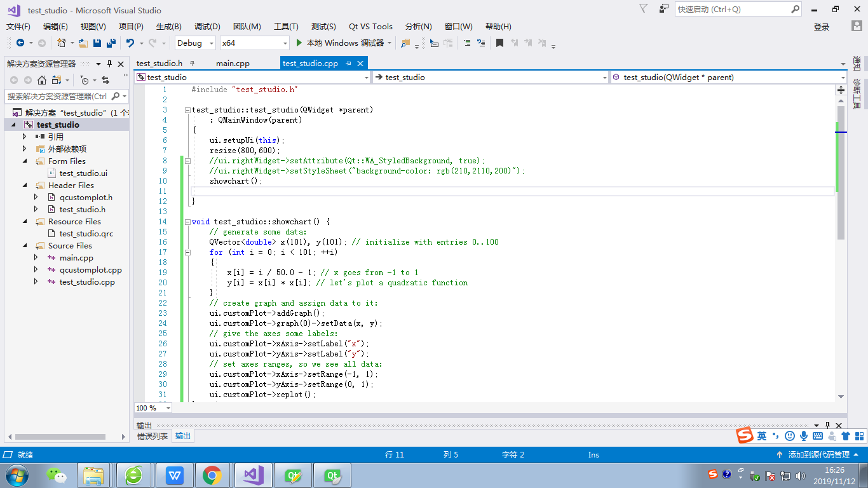Viewport: 868px width, 488px height.
Task: Click the Refresh icon in Solution Explorer
Action: tap(105, 80)
